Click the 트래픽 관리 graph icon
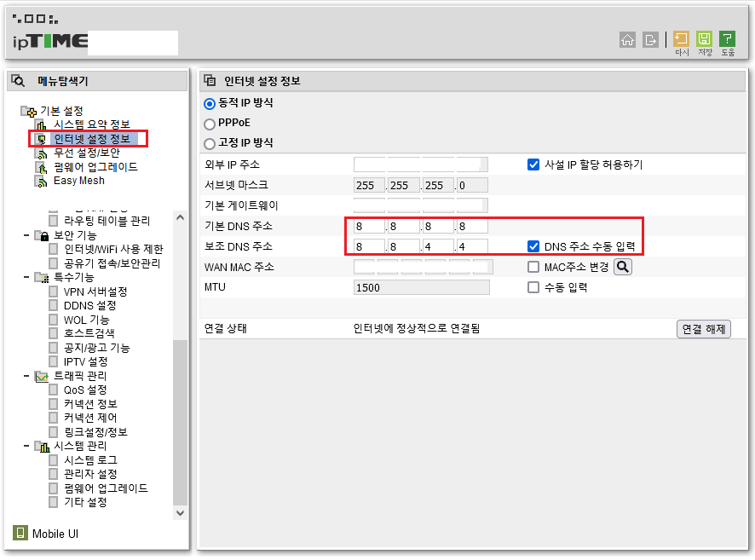The width and height of the screenshot is (755, 560). (x=42, y=376)
